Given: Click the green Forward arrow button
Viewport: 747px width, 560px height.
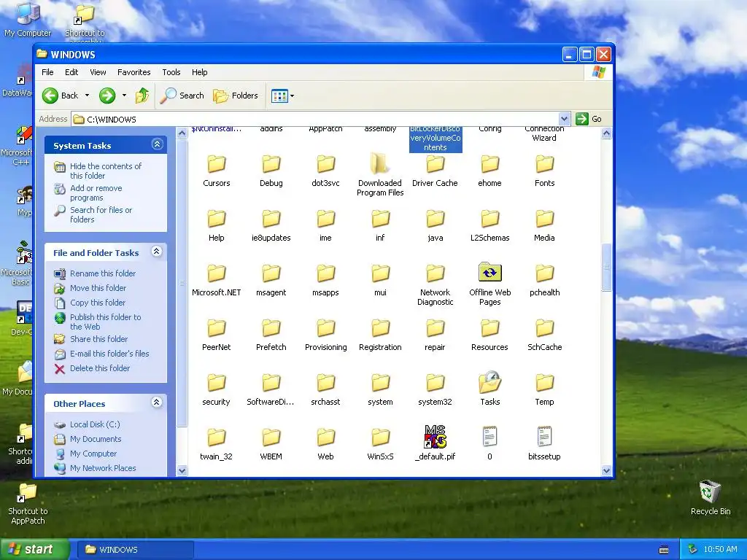Looking at the screenshot, I should 107,96.
